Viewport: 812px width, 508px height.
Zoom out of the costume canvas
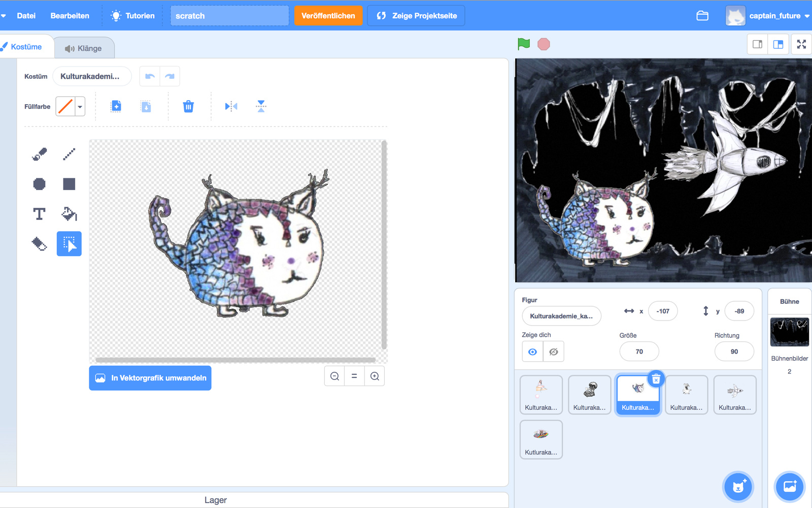point(334,376)
